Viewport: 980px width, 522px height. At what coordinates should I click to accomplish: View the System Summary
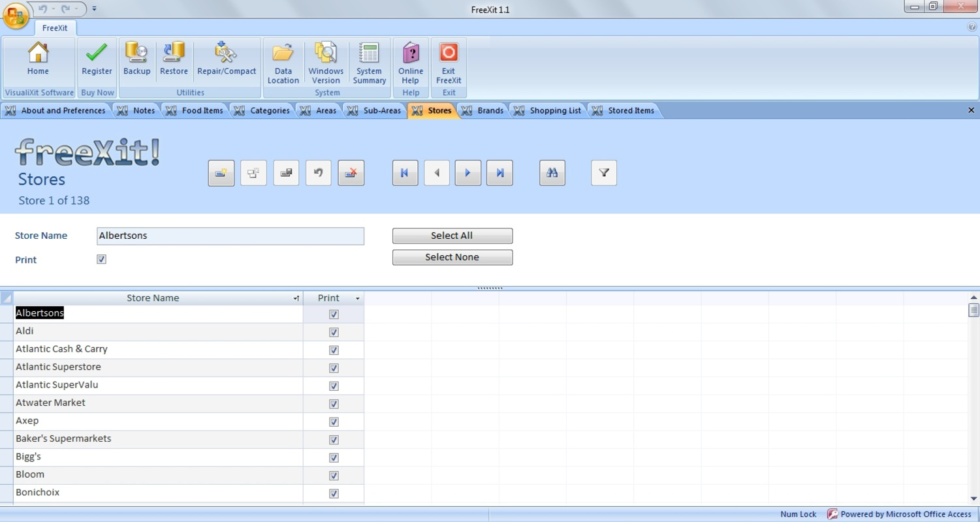click(369, 63)
